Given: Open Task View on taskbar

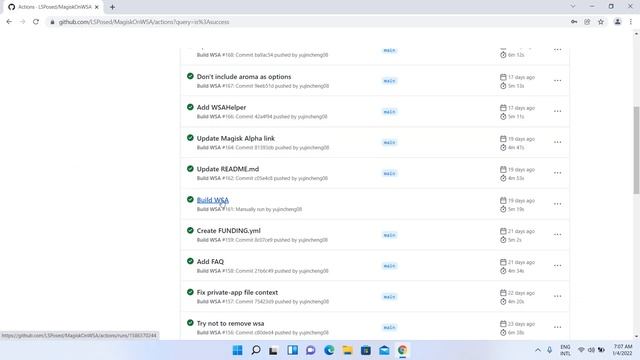Looking at the screenshot, I should (273, 350).
